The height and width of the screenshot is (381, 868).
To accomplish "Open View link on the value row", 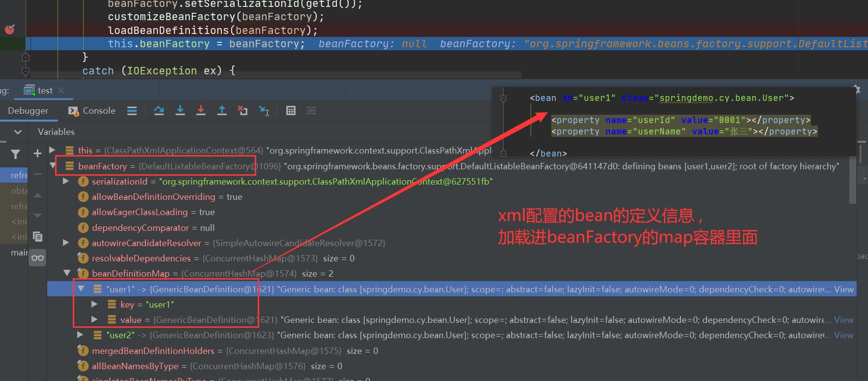I will pos(844,320).
